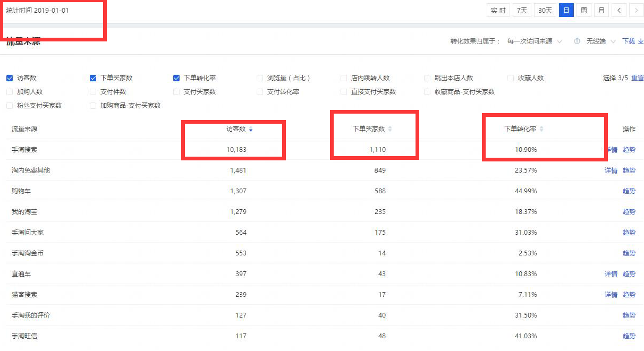This screenshot has height=351, width=644.
Task: Go to previous date arrow
Action: coord(618,10)
